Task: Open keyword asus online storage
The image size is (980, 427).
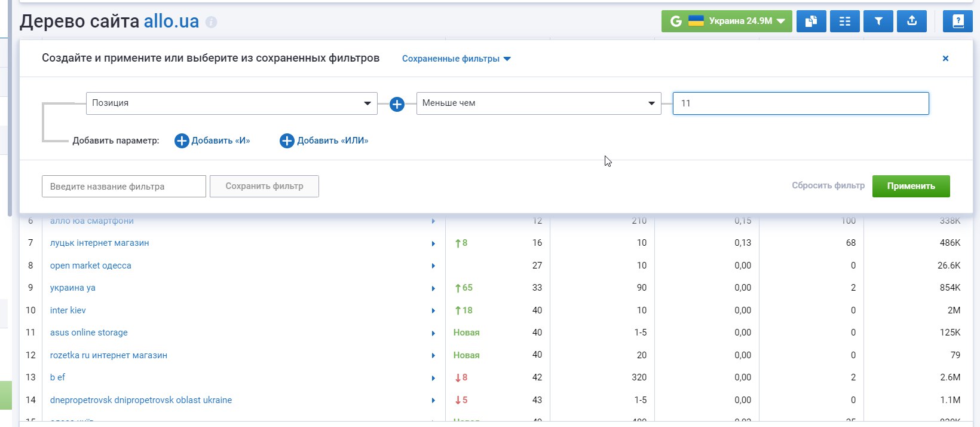Action: 89,333
